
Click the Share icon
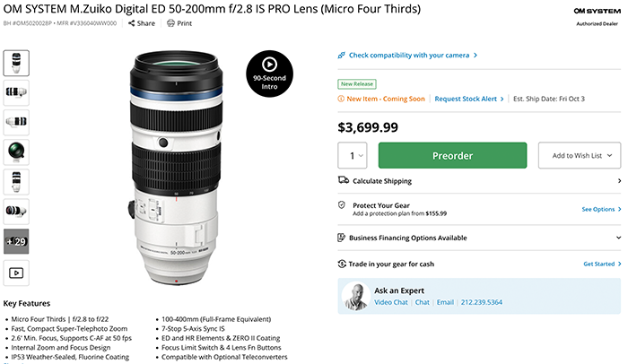[131, 22]
